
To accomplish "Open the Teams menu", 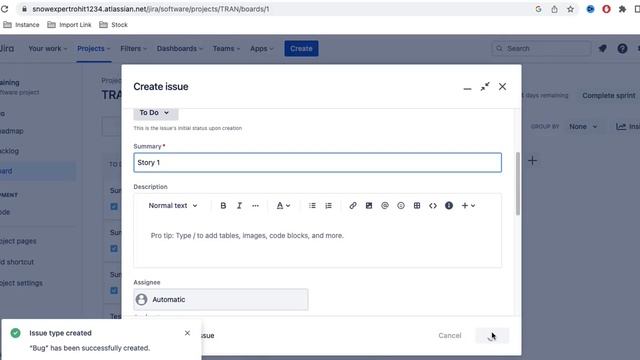I will pyautogui.click(x=226, y=49).
